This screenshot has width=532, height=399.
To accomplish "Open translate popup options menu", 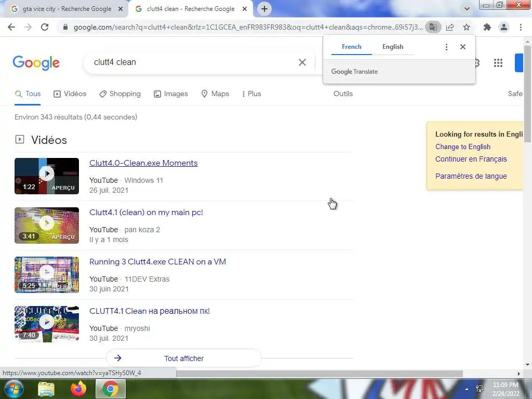I will tap(446, 47).
